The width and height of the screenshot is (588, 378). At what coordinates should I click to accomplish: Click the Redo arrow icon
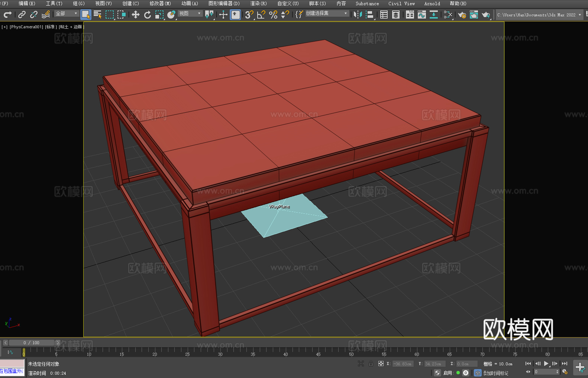(7, 14)
